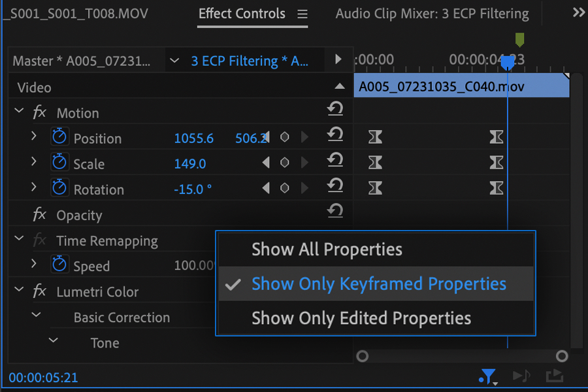Screen dimensions: 588x392
Task: Collapse the Basic Correction section
Action: 36,316
